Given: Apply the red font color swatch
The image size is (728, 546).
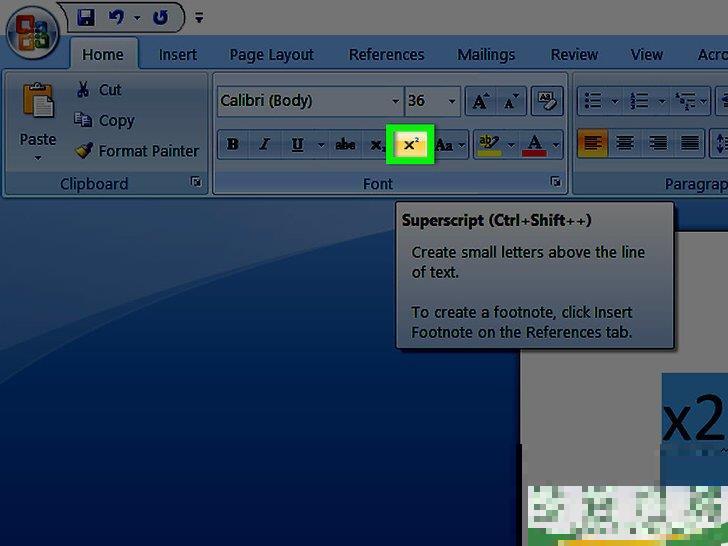Looking at the screenshot, I should point(534,145).
